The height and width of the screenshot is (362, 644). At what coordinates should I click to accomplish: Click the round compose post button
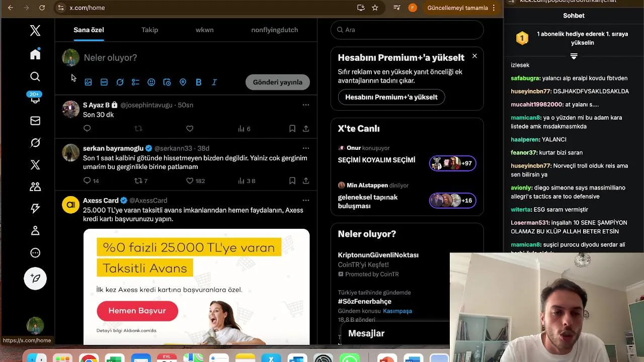35,279
